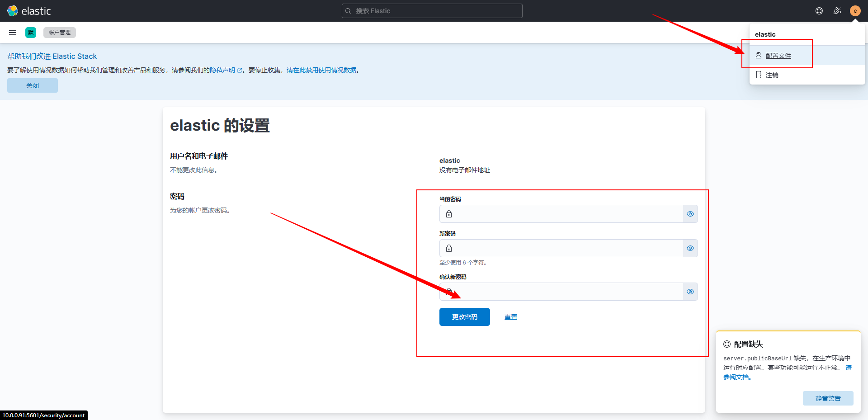Screen dimensions: 868x420
Task: Click the 没有电子邮件地址 text
Action: coord(465,170)
